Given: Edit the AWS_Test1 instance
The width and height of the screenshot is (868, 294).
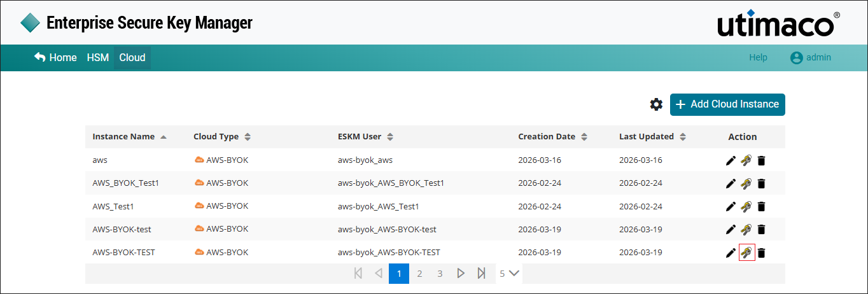Looking at the screenshot, I should tap(731, 206).
